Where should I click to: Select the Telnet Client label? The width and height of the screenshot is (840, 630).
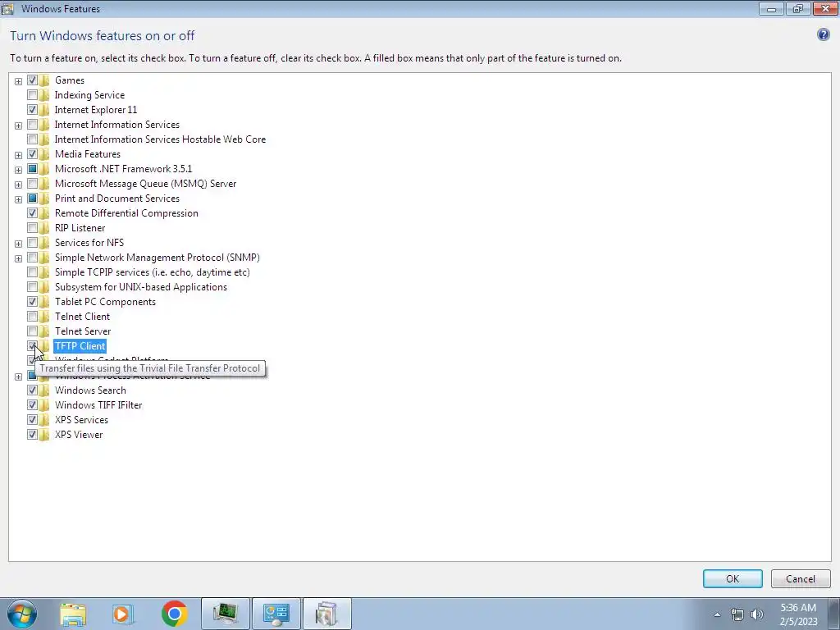82,317
